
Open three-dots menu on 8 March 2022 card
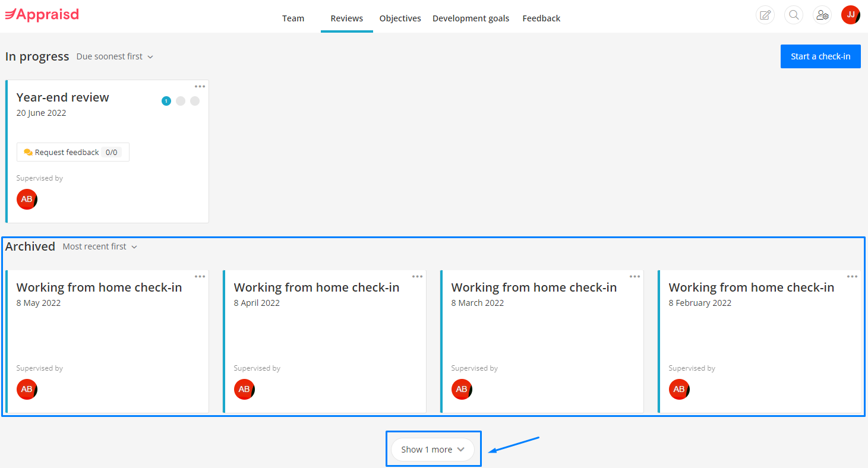point(635,277)
